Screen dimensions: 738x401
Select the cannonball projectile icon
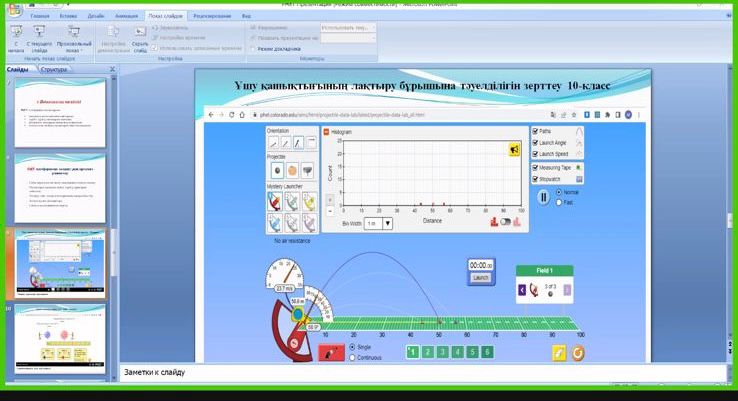click(x=273, y=170)
